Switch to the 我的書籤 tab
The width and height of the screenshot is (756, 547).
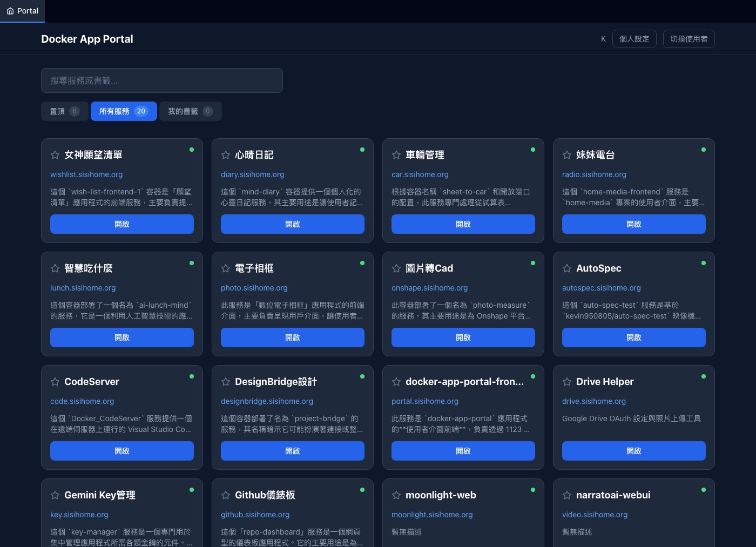[191, 111]
